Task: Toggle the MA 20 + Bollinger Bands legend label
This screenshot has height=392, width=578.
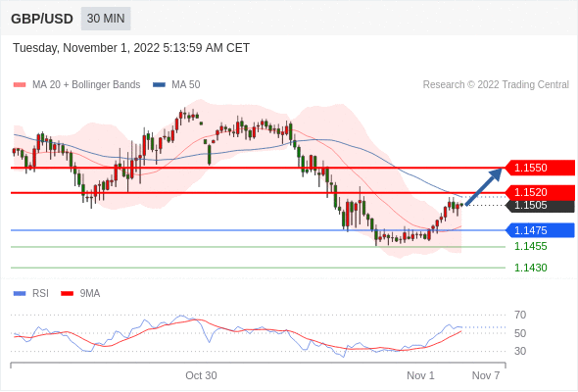Action: pyautogui.click(x=86, y=85)
